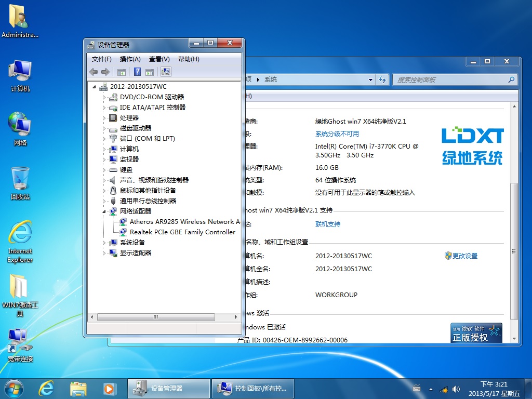The image size is (532, 399).
Task: Open the taskbar clock showing 下午 3:21
Action: pos(494,389)
